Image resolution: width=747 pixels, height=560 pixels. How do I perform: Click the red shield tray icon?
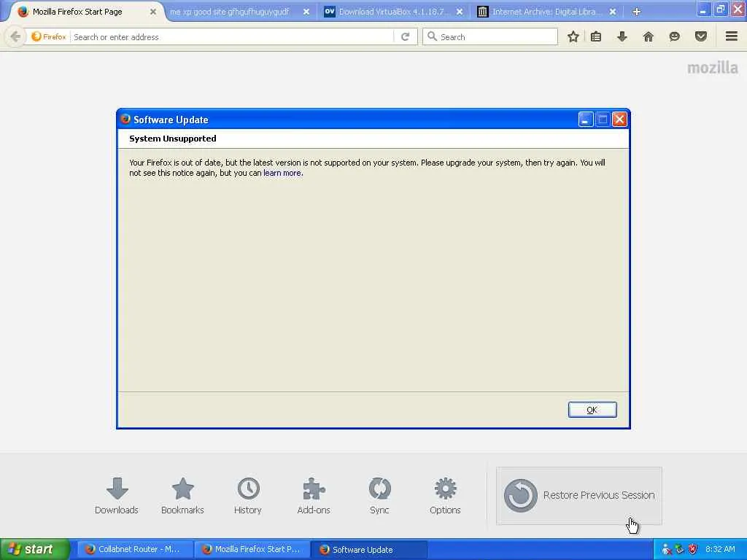(x=693, y=550)
